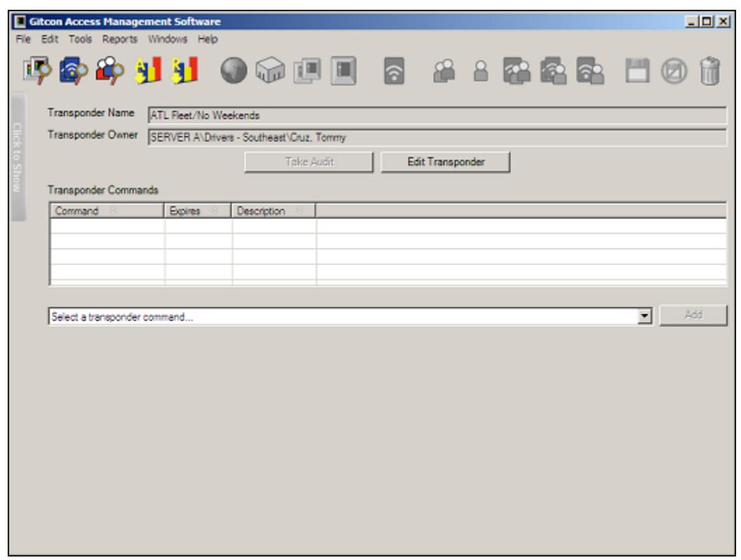741x560 pixels.
Task: Click the single door lock toolbar icon
Action: pyautogui.click(x=344, y=71)
